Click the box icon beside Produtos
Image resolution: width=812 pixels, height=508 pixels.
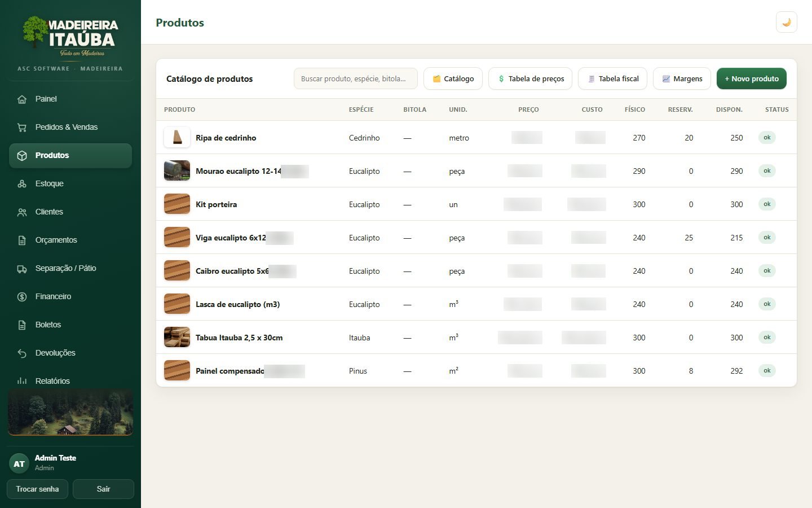tap(22, 156)
